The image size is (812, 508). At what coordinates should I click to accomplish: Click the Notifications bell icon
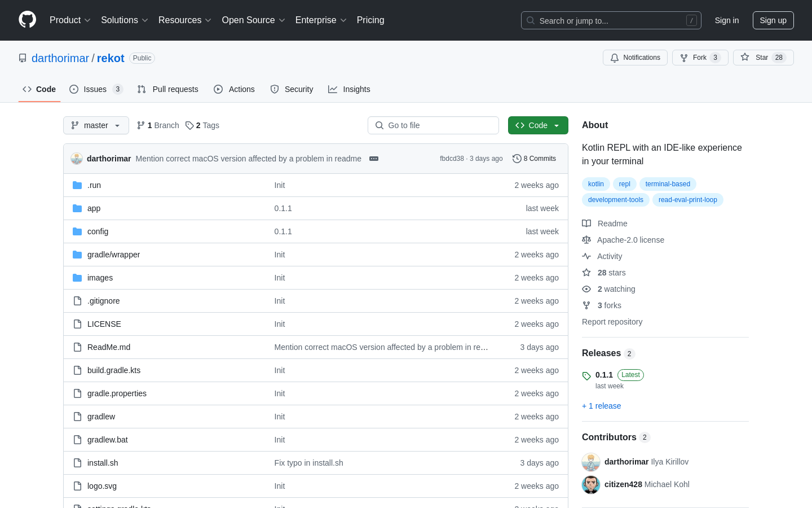615,58
